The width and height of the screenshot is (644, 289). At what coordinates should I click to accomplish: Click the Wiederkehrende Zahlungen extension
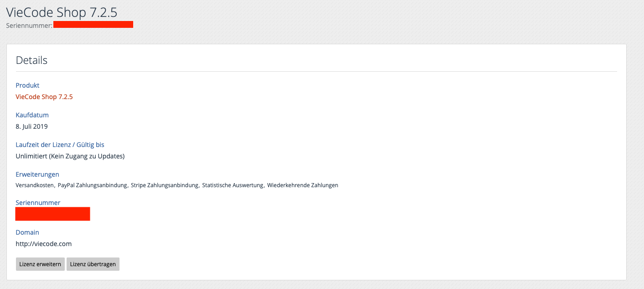[302, 185]
